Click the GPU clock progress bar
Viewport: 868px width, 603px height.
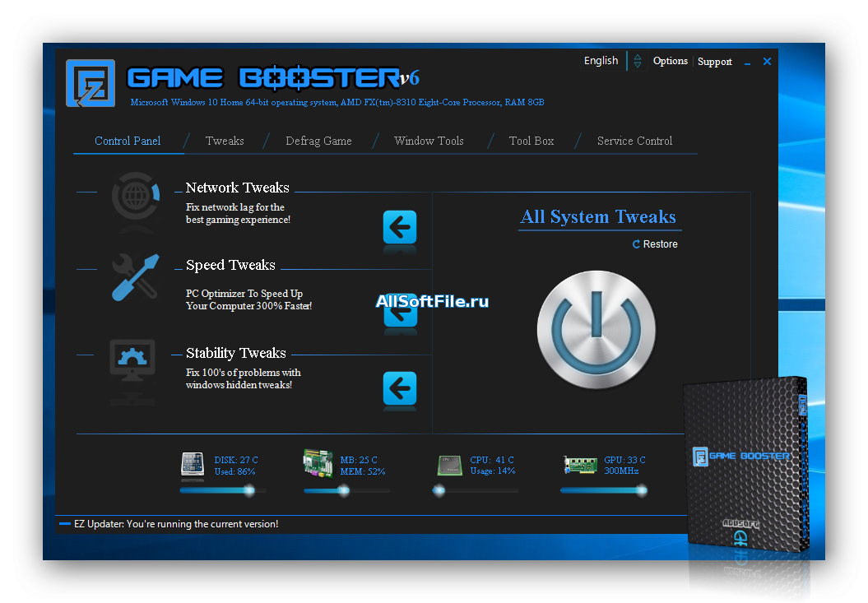click(603, 490)
